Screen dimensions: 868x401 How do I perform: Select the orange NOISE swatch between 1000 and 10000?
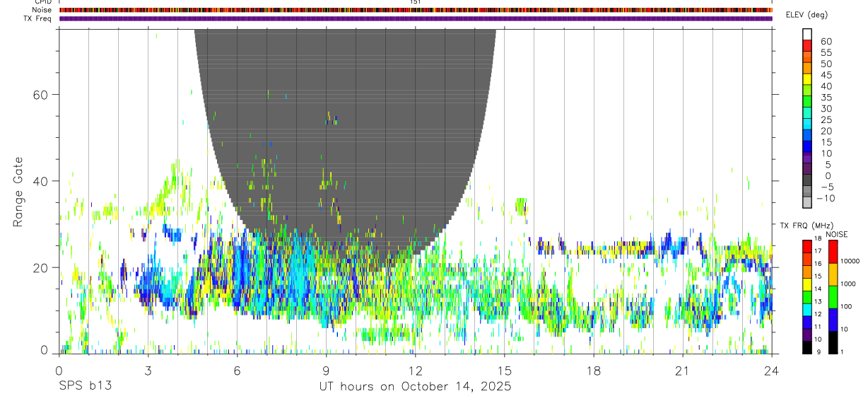(833, 274)
